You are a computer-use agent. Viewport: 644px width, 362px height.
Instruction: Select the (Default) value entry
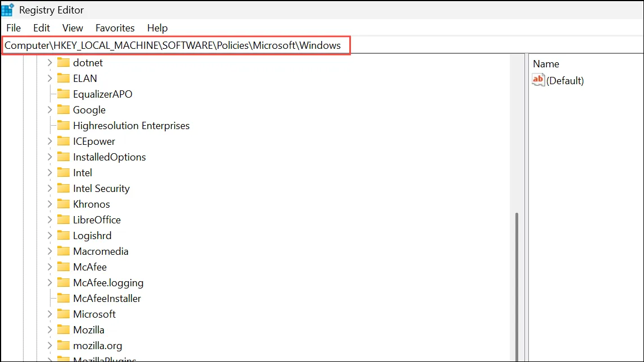pyautogui.click(x=565, y=80)
